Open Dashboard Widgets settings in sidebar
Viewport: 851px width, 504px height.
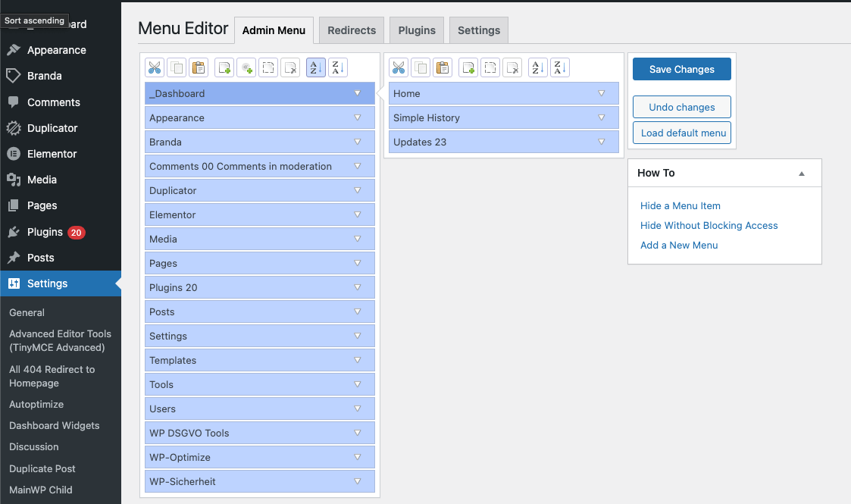(55, 425)
